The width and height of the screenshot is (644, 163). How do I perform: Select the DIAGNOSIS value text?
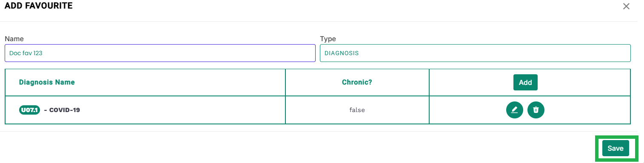click(x=342, y=53)
